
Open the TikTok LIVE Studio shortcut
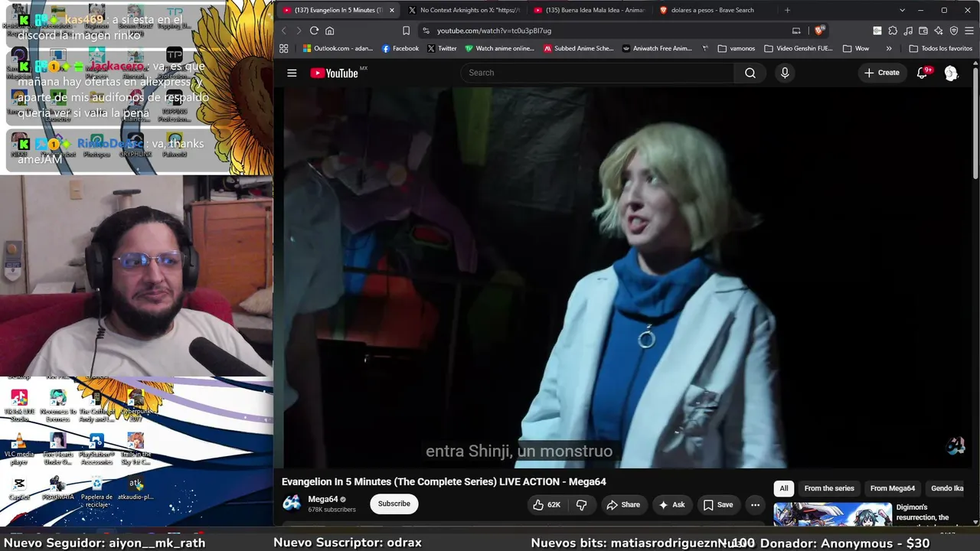[19, 406]
